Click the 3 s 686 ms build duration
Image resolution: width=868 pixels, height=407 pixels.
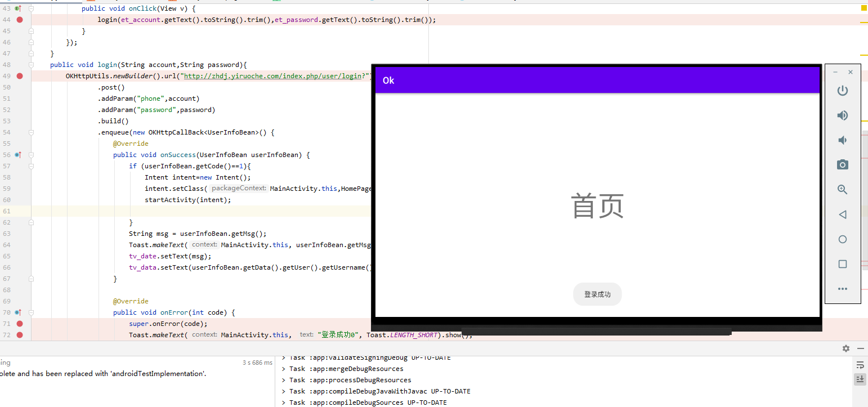click(257, 363)
